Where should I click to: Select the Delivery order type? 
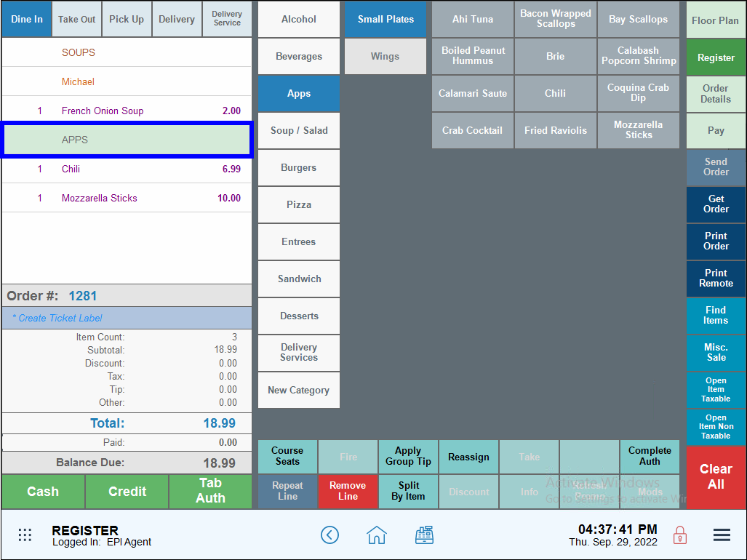177,19
